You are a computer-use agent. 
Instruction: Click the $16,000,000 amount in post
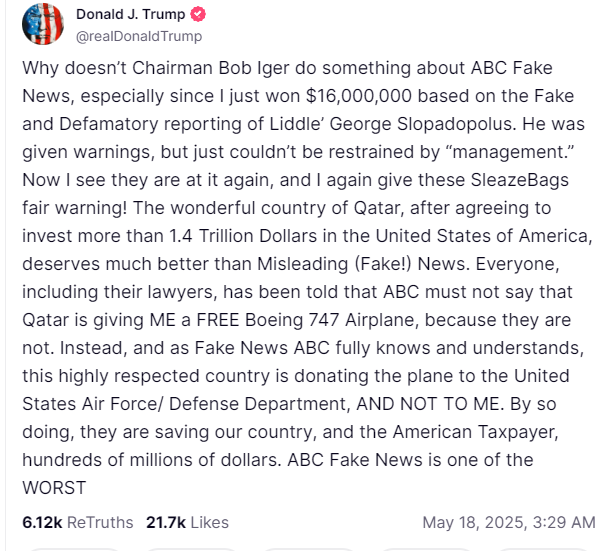(x=358, y=96)
